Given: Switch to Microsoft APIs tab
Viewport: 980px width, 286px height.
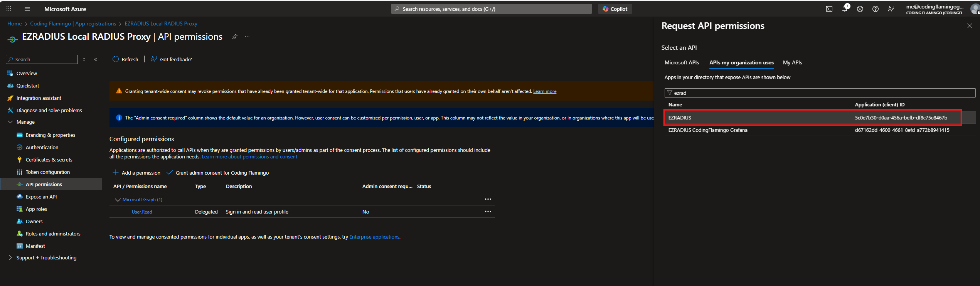Looking at the screenshot, I should click(x=682, y=62).
